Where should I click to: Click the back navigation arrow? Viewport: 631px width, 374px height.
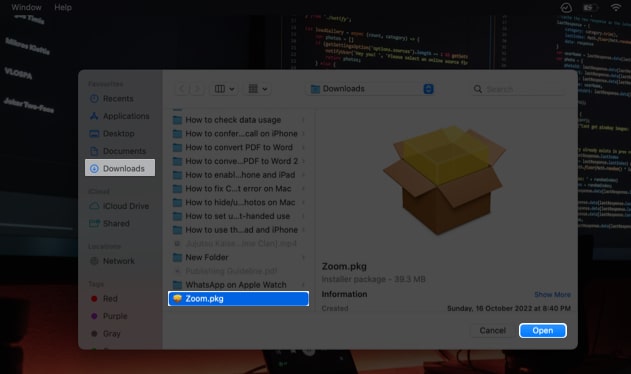(182, 89)
